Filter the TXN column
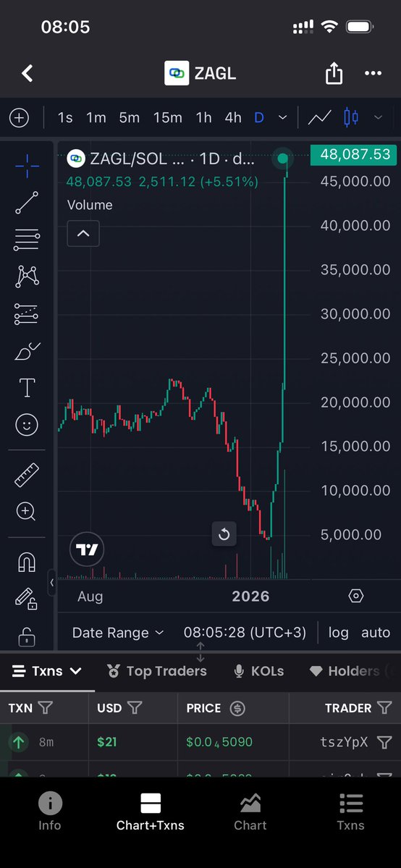The height and width of the screenshot is (868, 401). point(46,708)
